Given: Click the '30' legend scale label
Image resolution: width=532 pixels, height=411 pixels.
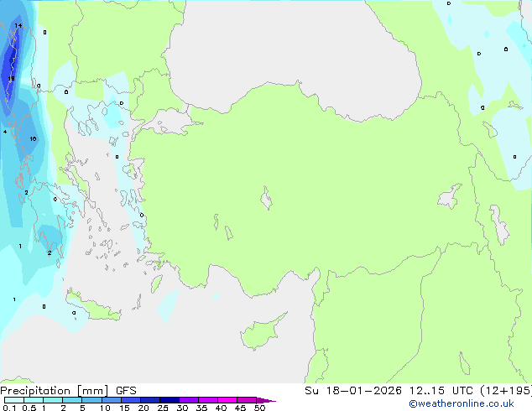Looking at the screenshot, I should pos(182,408).
